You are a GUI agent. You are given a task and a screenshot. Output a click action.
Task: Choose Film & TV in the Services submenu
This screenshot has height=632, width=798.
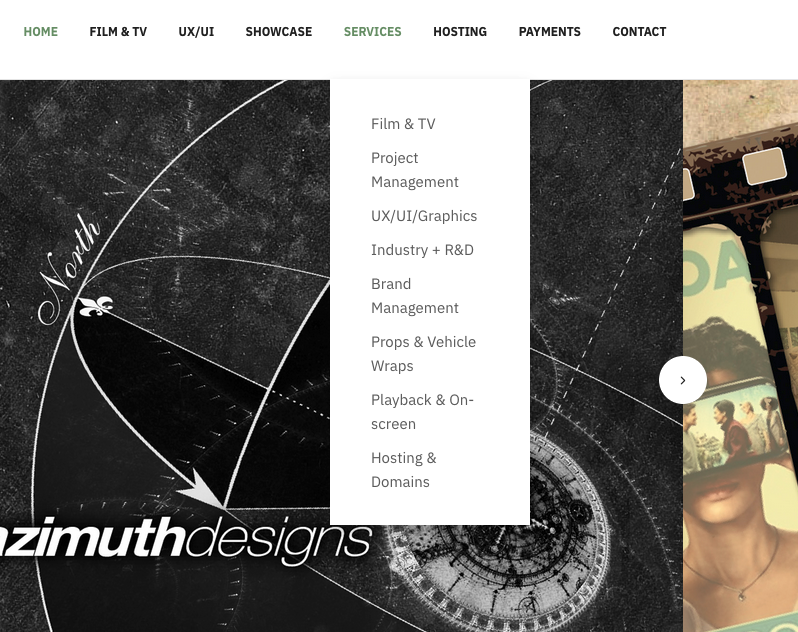point(403,124)
